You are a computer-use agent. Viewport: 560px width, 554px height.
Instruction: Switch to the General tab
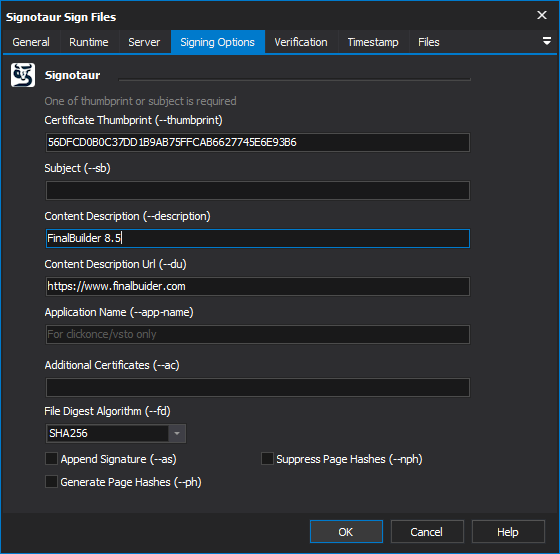[x=31, y=42]
